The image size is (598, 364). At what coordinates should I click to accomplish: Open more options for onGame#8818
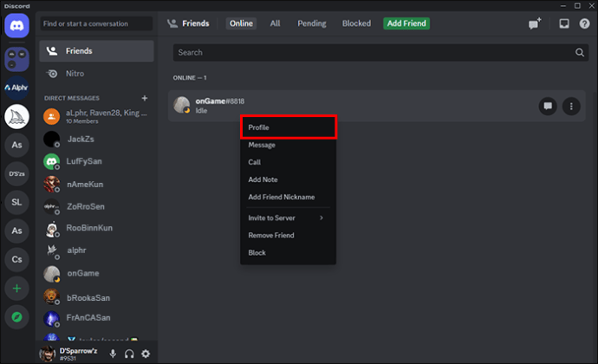(571, 106)
